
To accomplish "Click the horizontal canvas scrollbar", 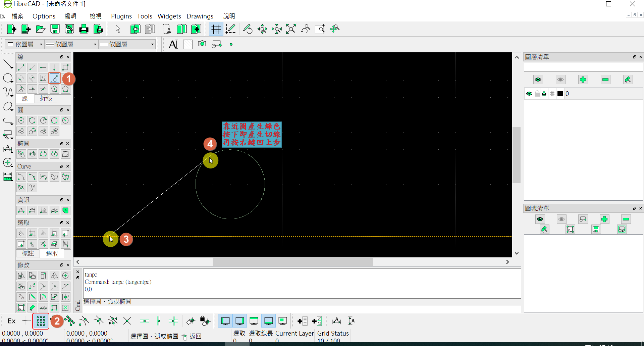I will 292,262.
